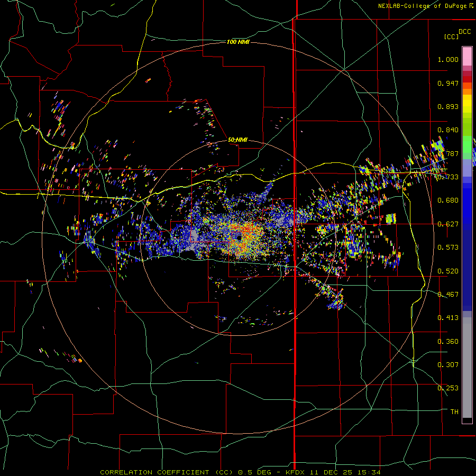Select the 0.520 legend value

[x=448, y=271]
